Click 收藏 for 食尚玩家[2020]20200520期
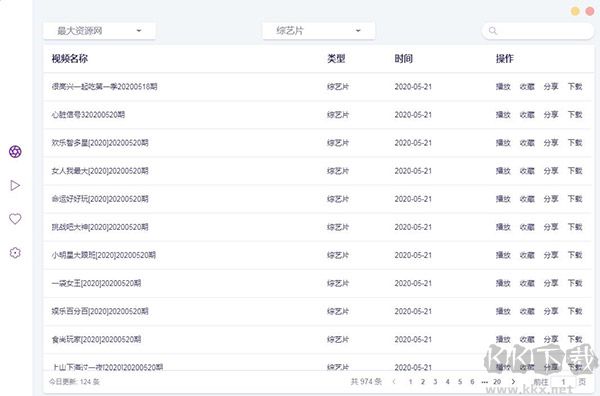Viewport: 600px width, 396px height. [x=527, y=339]
